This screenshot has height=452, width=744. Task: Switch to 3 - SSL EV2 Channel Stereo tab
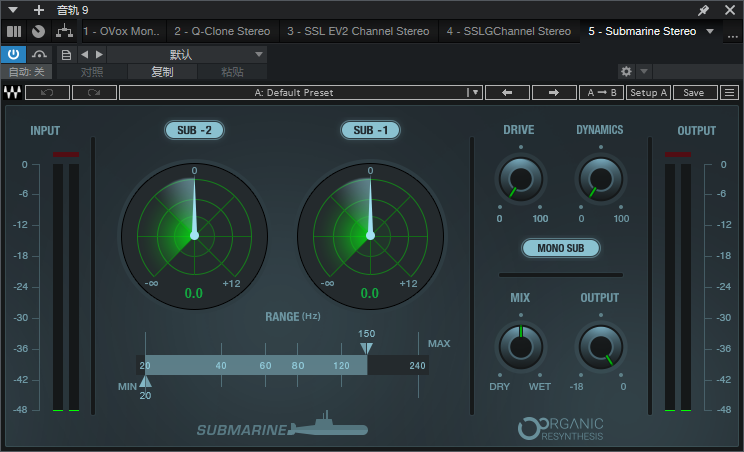pyautogui.click(x=358, y=31)
